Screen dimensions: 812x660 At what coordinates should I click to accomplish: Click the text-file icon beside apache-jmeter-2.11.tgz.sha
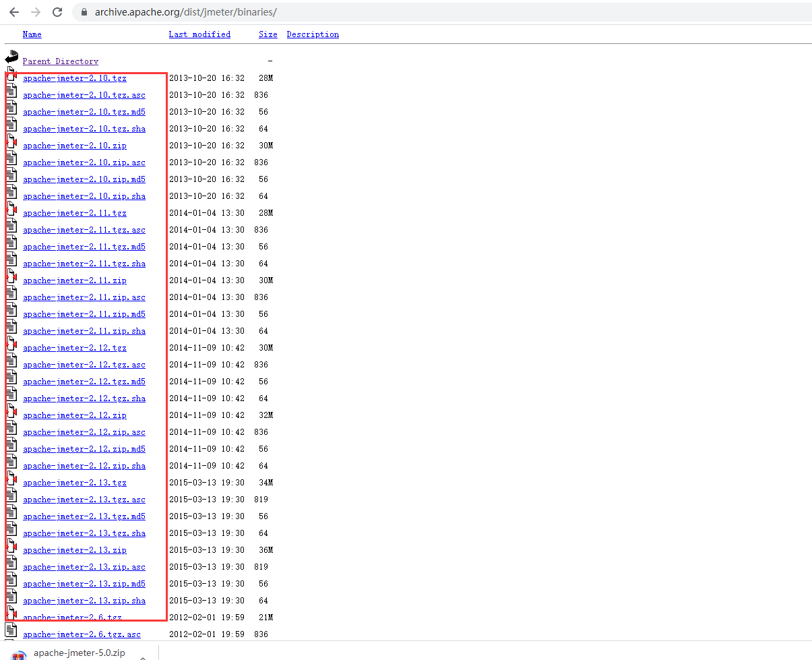(11, 260)
